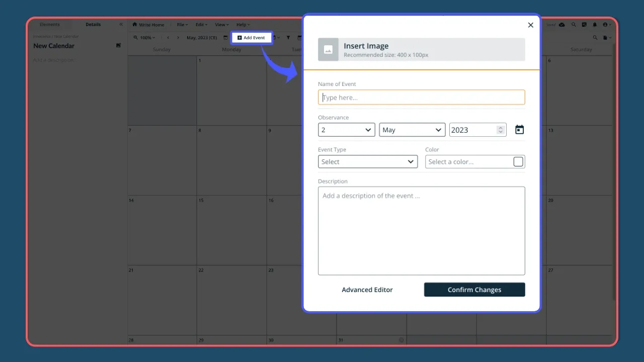
Task: Open the date picker calendar icon beside Observance
Action: [519, 129]
